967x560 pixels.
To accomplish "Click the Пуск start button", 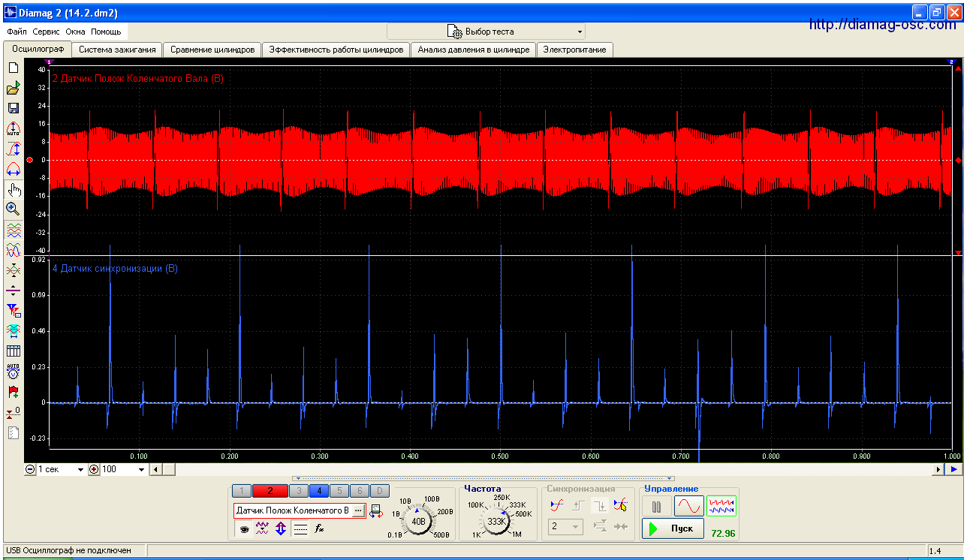I will pyautogui.click(x=673, y=528).
